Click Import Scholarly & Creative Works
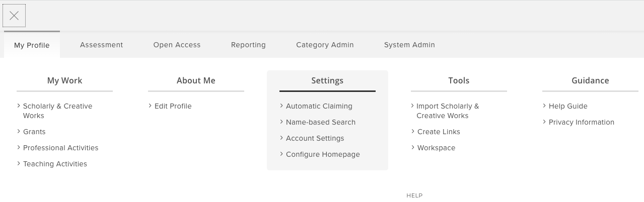644x202 pixels. coord(447,111)
